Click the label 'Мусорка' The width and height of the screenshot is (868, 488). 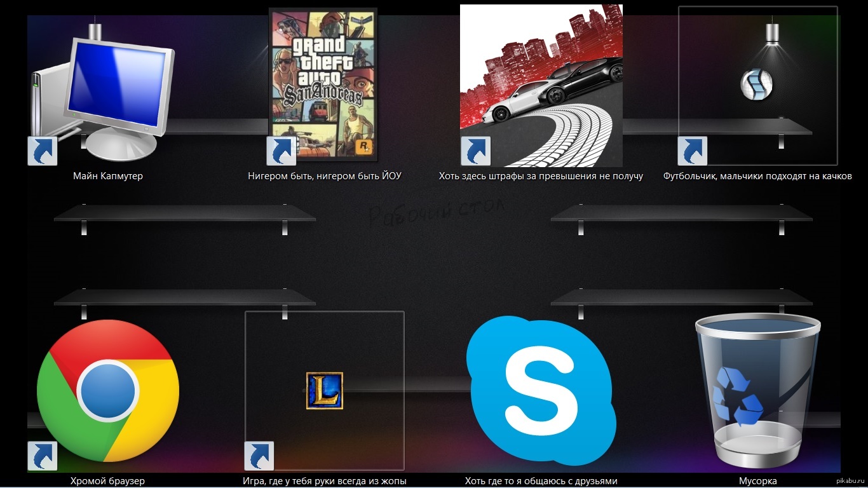[757, 481]
